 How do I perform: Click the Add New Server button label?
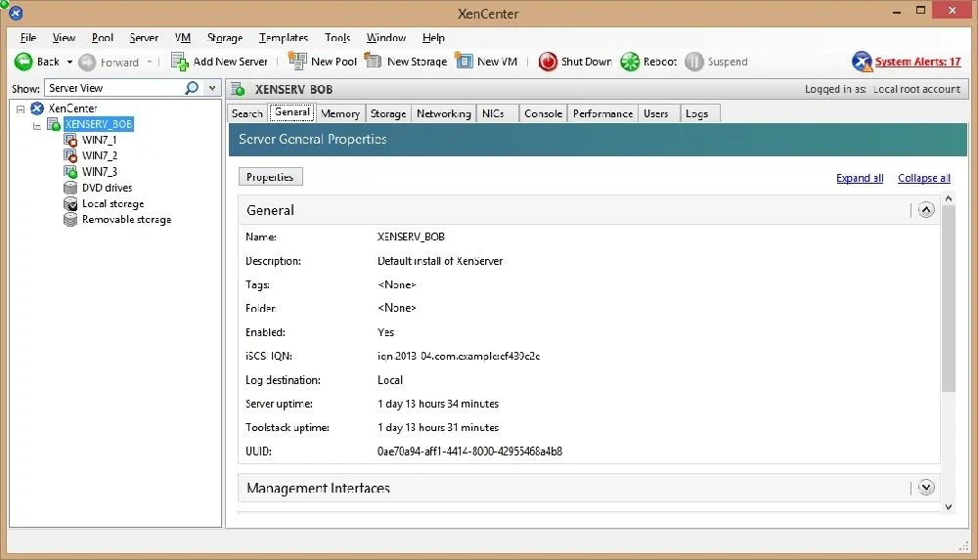[x=230, y=62]
